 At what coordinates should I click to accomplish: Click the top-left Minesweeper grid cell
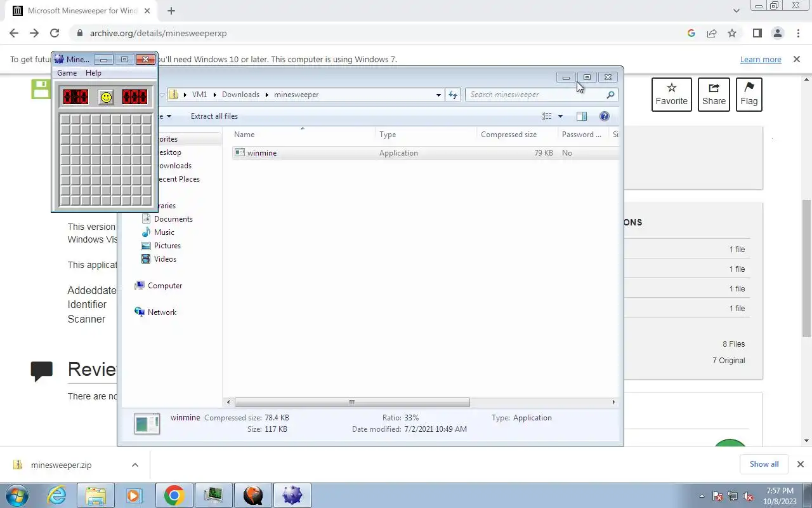[65, 119]
